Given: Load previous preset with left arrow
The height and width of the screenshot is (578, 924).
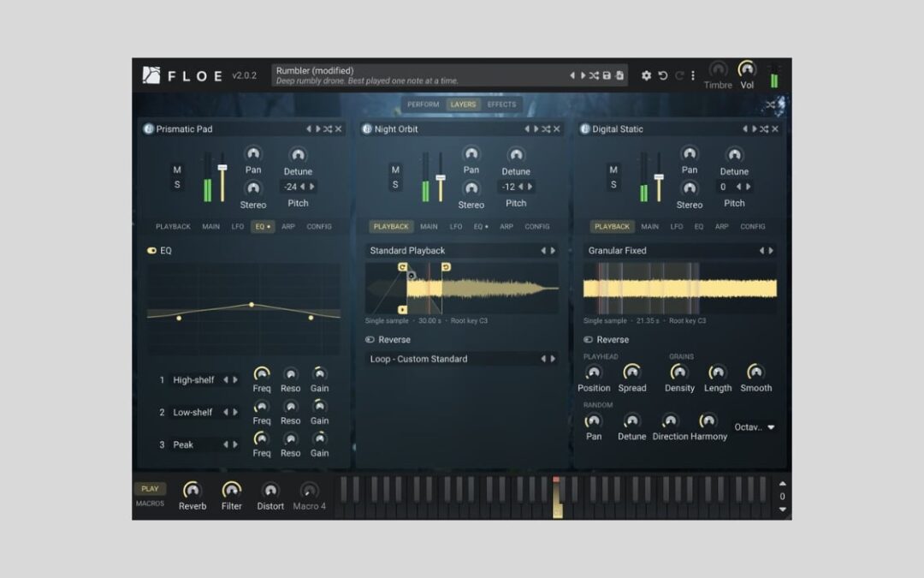Looking at the screenshot, I should click(572, 75).
